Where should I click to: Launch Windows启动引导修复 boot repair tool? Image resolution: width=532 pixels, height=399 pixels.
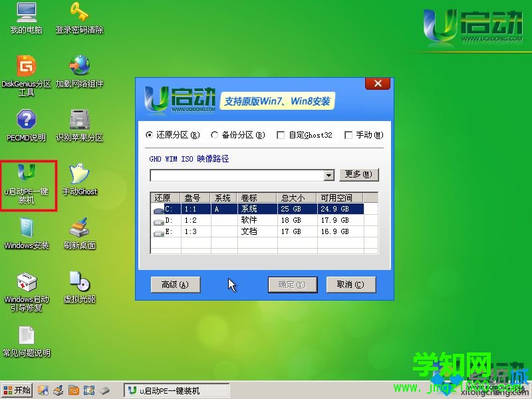pyautogui.click(x=26, y=285)
